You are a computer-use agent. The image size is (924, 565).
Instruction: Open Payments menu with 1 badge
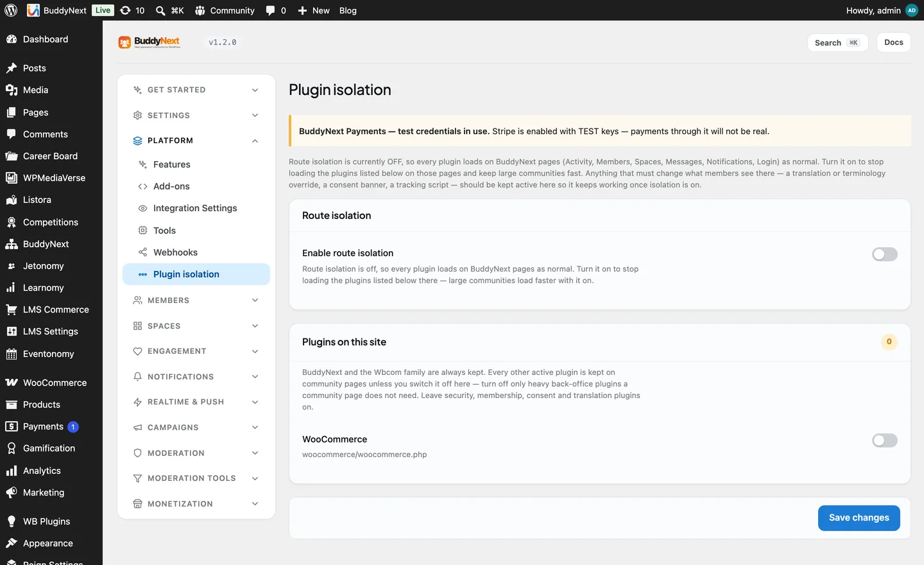tap(51, 426)
